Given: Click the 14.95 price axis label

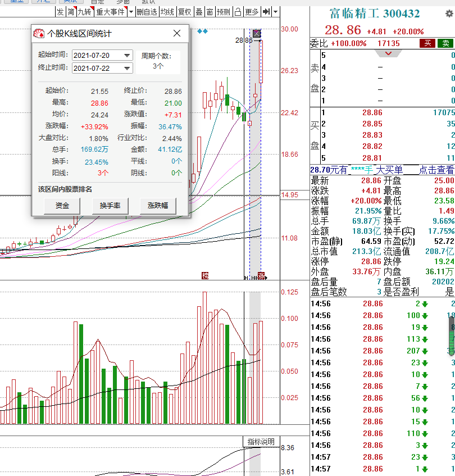Looking at the screenshot, I should click(289, 195).
